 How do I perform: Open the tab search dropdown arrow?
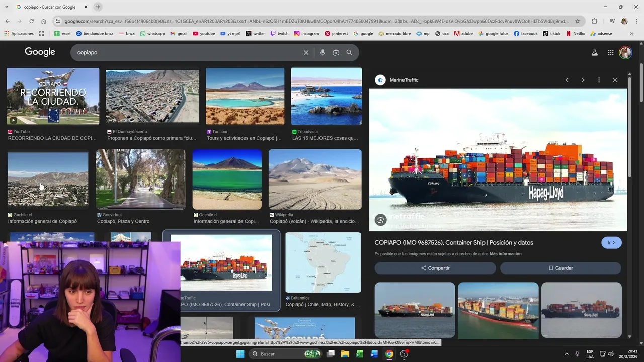pos(6,7)
